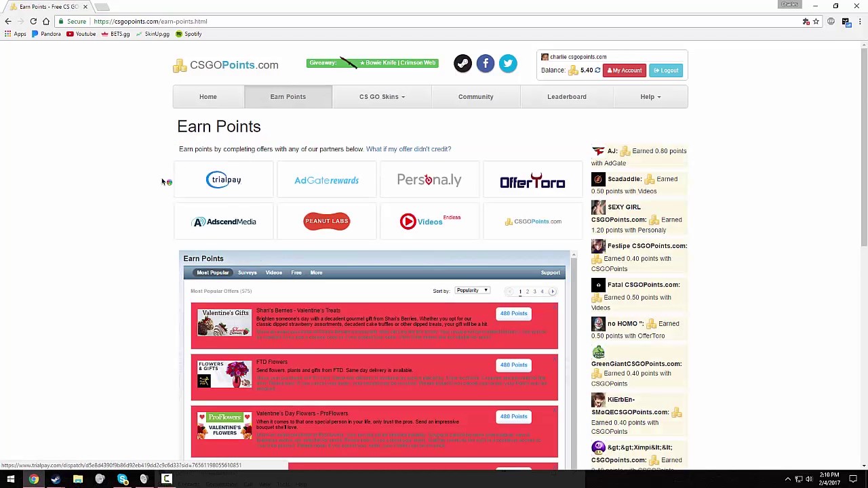Viewport: 868px width, 488px height.
Task: Open the Endless Videos partner
Action: 429,221
